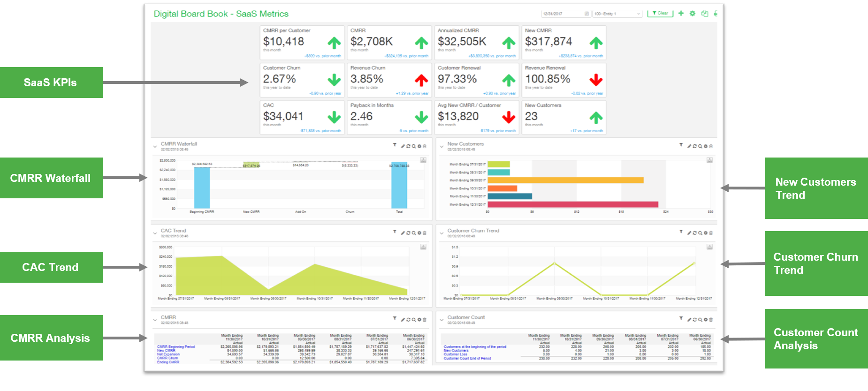Viewport: 868px width, 391px height.
Task: Filter the CMRR Waterfall panel
Action: click(395, 145)
